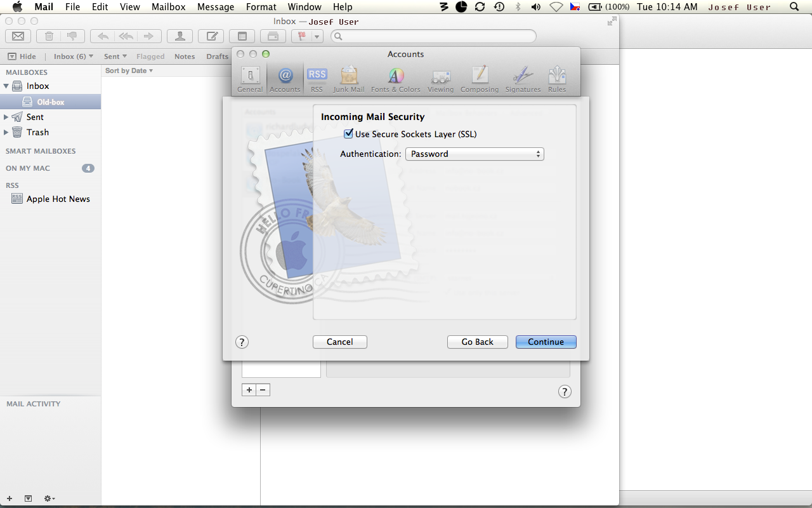This screenshot has height=508, width=812.
Task: Uncheck Use Secure Sockets Layer (SSL)
Action: [348, 134]
